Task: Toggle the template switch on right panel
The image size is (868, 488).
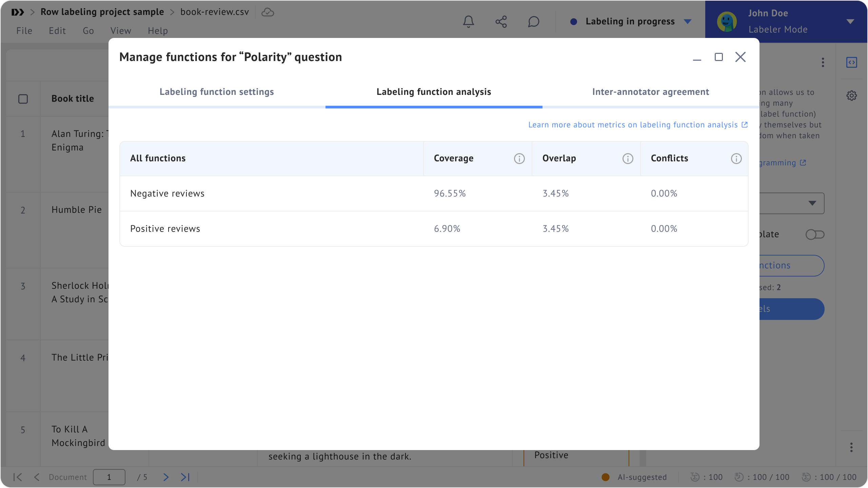Action: point(815,235)
